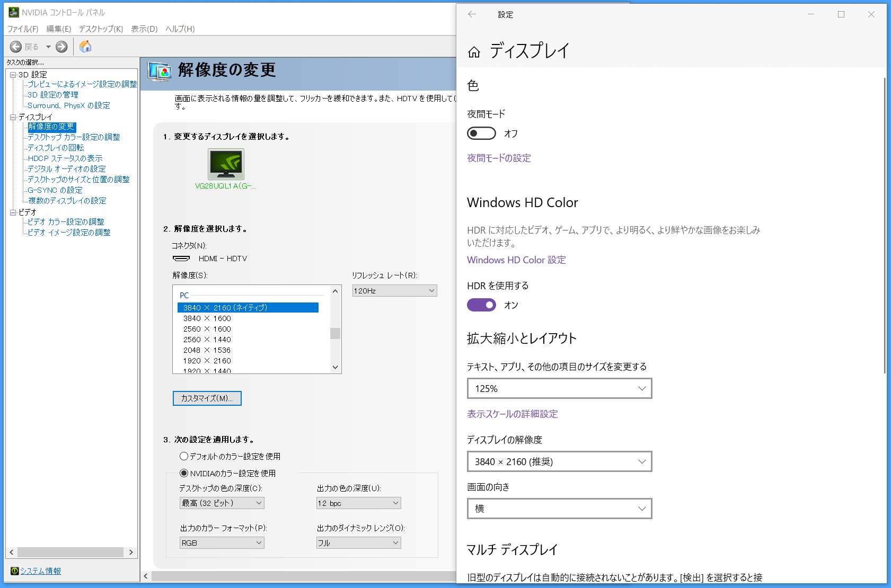Open the システム情報 link

coord(41,571)
